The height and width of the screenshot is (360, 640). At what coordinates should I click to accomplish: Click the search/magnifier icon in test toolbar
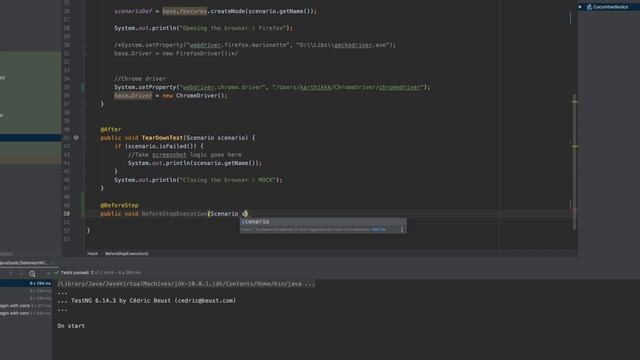coord(32,273)
